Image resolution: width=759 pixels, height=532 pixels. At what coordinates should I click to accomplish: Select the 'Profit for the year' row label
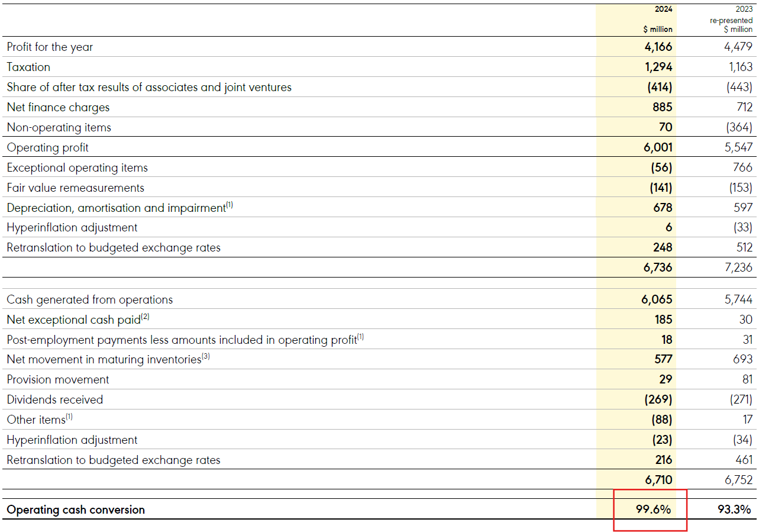50,47
